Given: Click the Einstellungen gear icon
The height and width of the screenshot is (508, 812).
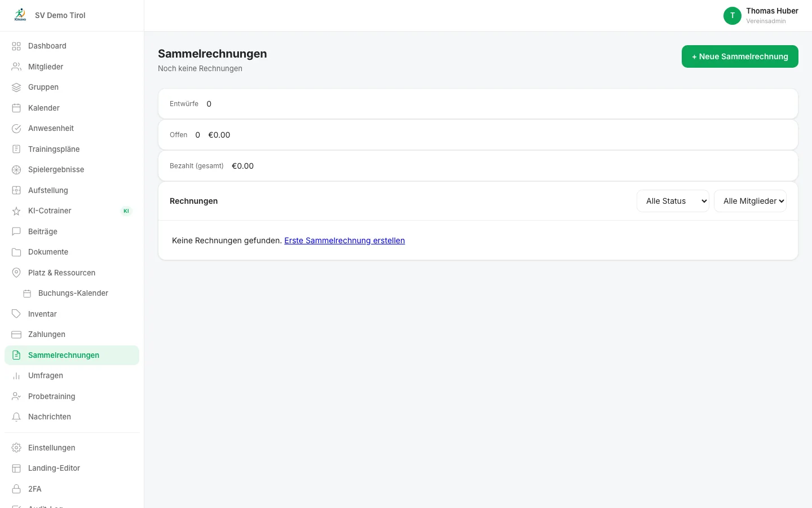Looking at the screenshot, I should pyautogui.click(x=16, y=448).
